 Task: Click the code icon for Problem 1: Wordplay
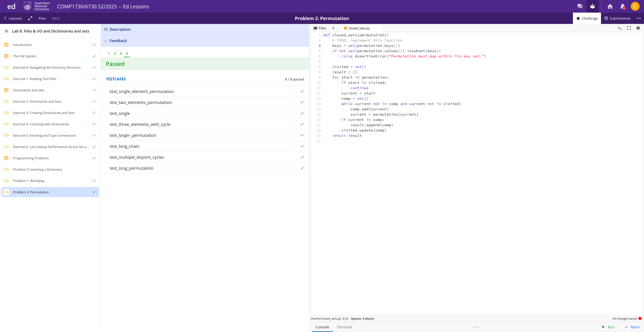click(x=7, y=181)
